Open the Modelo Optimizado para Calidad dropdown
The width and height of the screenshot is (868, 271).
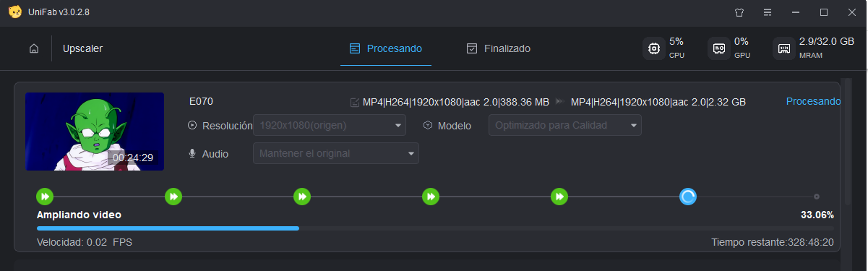pos(565,125)
